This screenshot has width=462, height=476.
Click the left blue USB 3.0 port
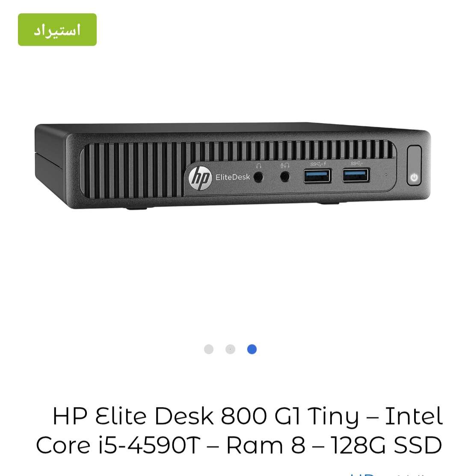point(317,176)
